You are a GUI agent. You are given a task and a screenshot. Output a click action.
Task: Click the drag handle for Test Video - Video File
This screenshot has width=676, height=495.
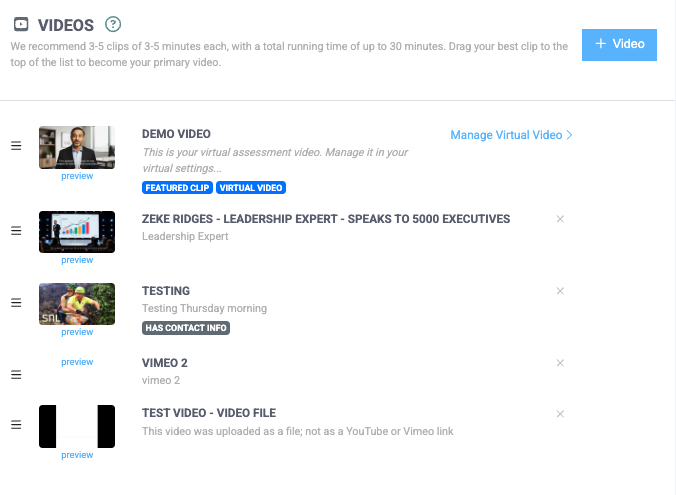(x=16, y=425)
